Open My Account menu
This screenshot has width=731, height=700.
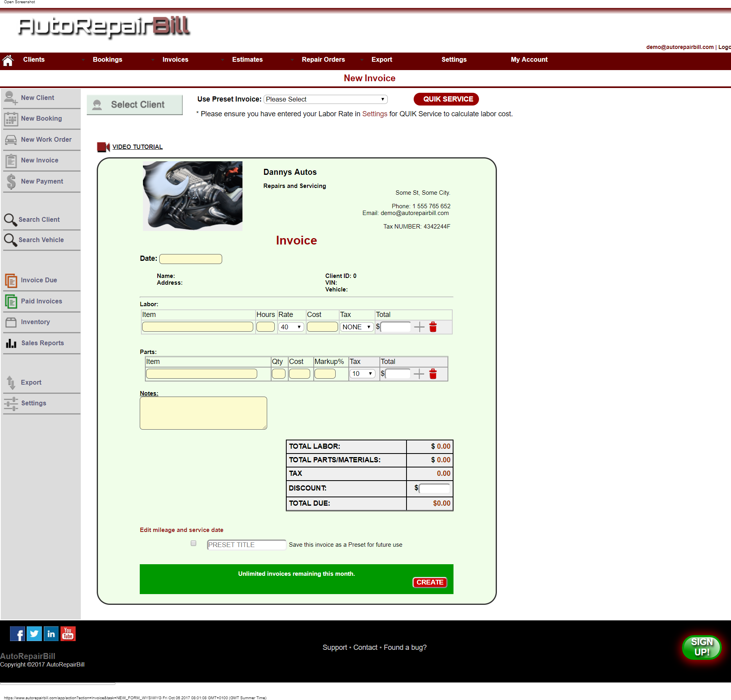point(529,60)
